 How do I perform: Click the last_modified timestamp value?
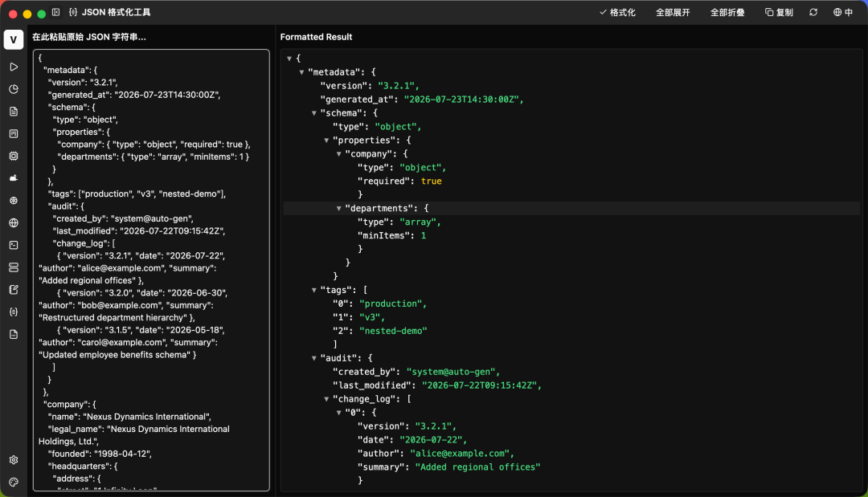[x=479, y=385]
